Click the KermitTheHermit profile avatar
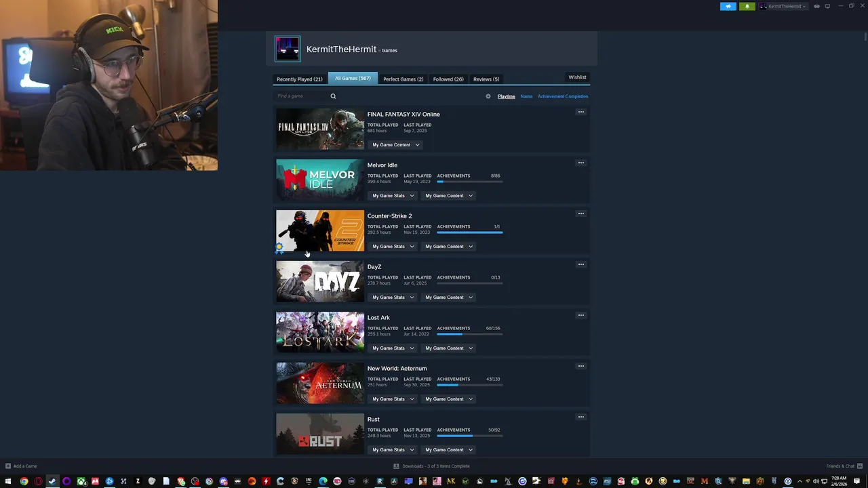Screen dimensions: 868x488 click(288, 49)
